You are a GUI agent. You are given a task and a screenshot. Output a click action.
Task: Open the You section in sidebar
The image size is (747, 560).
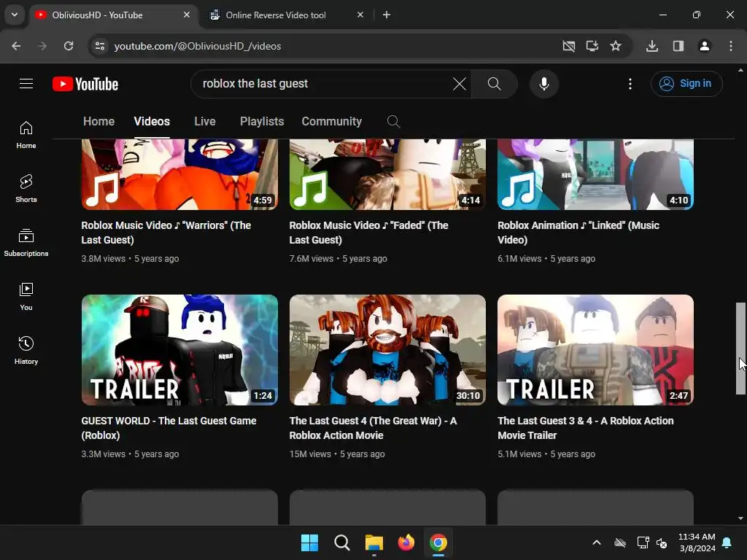pyautogui.click(x=26, y=297)
